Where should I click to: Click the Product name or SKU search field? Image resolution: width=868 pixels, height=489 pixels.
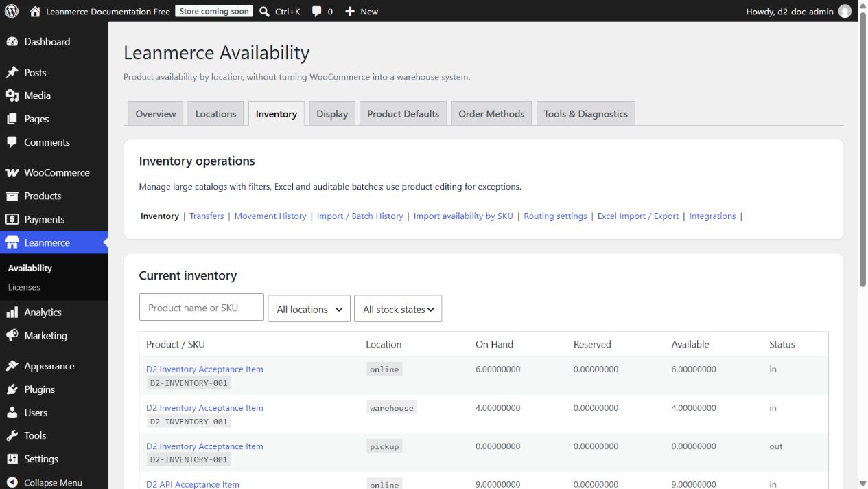pyautogui.click(x=202, y=308)
